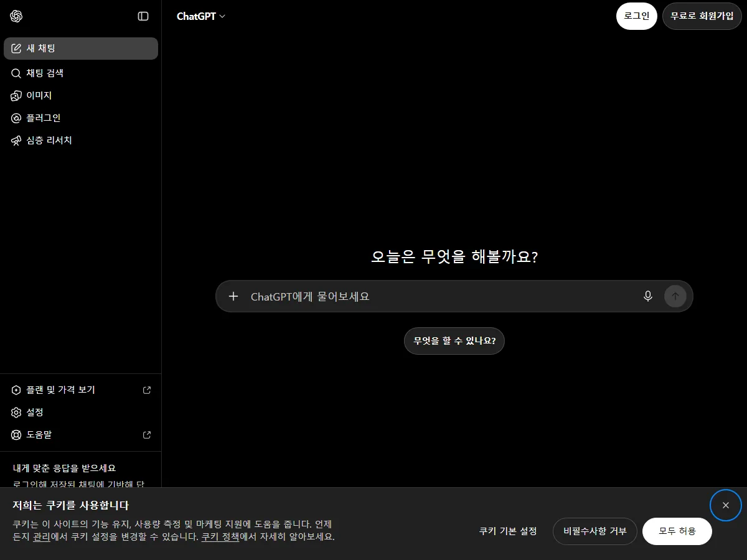This screenshot has height=560, width=747.
Task: Open the 이미지 section
Action: [x=81, y=96]
